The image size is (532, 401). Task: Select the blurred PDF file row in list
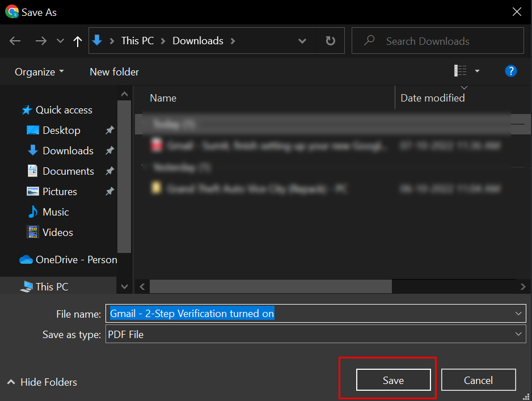tap(325, 146)
